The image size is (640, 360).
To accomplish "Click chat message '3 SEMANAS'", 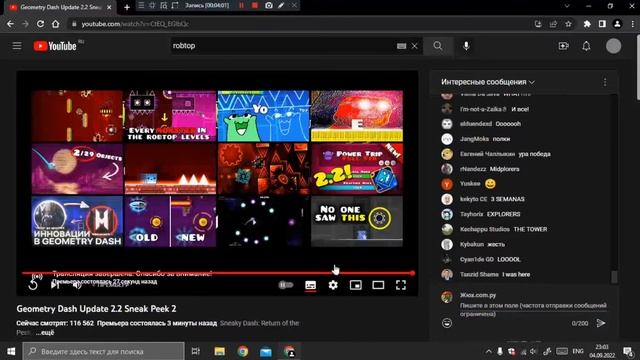I will pyautogui.click(x=507, y=199).
